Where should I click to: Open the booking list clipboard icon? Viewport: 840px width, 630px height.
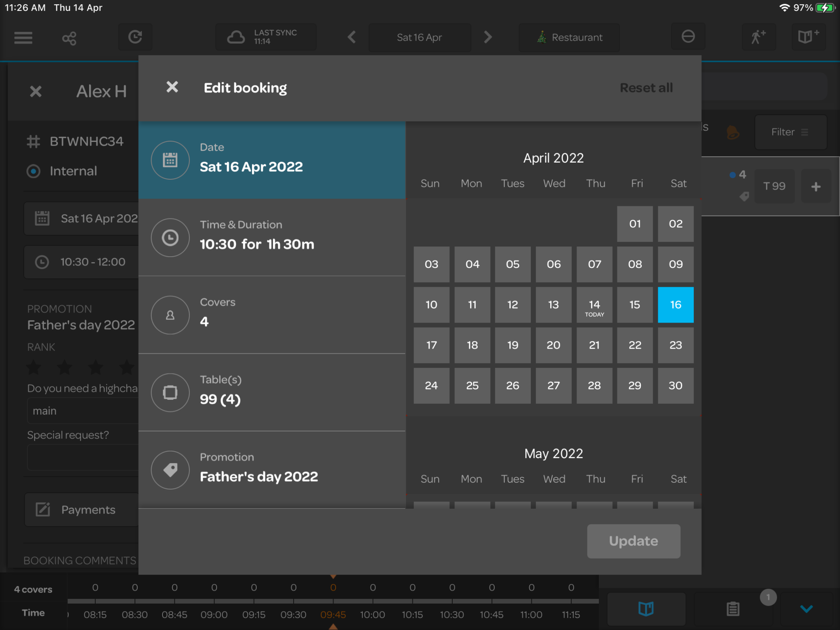click(733, 609)
